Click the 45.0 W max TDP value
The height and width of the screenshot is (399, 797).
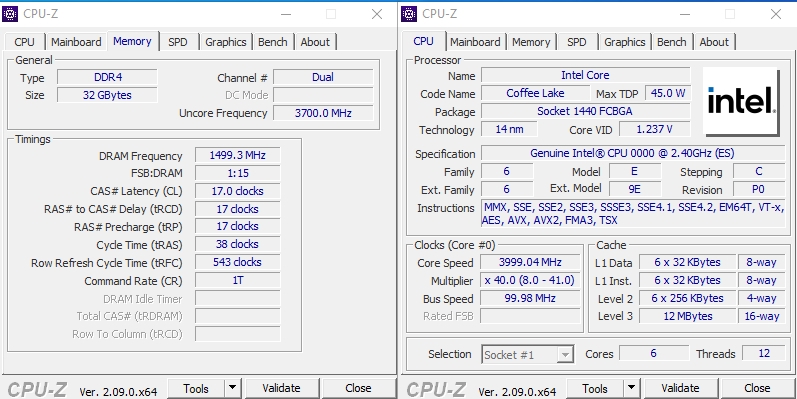click(668, 94)
